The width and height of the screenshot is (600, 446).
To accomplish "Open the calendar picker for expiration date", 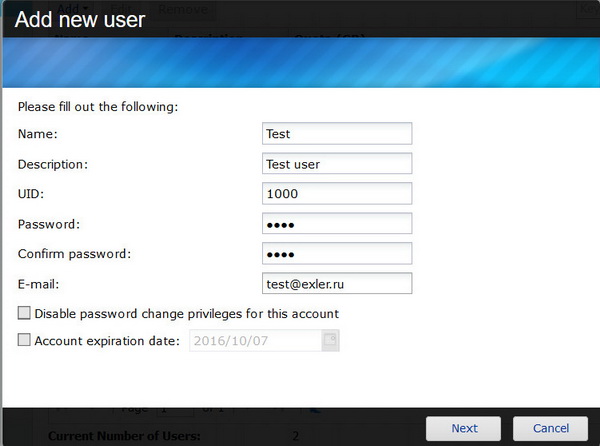I will click(330, 341).
